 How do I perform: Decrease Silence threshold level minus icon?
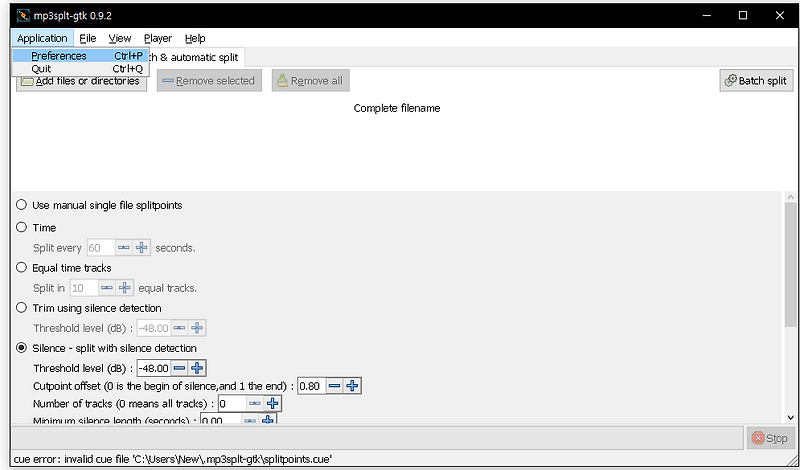(179, 368)
